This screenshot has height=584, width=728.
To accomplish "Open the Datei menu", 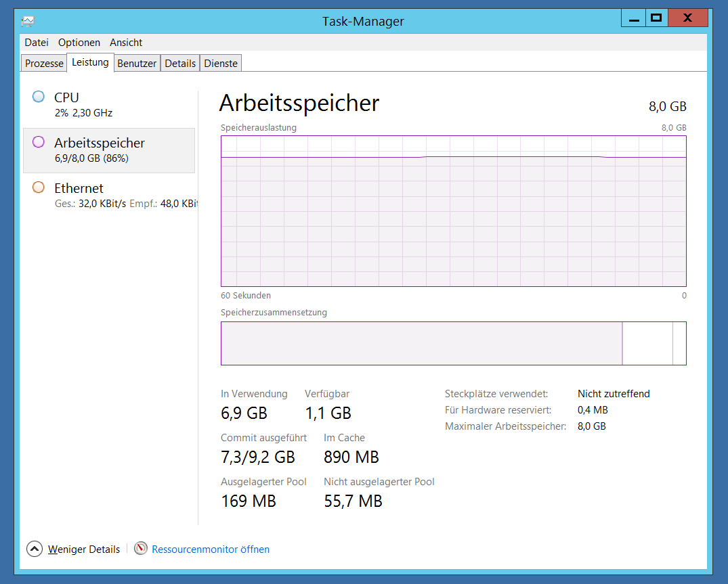I will coord(37,42).
